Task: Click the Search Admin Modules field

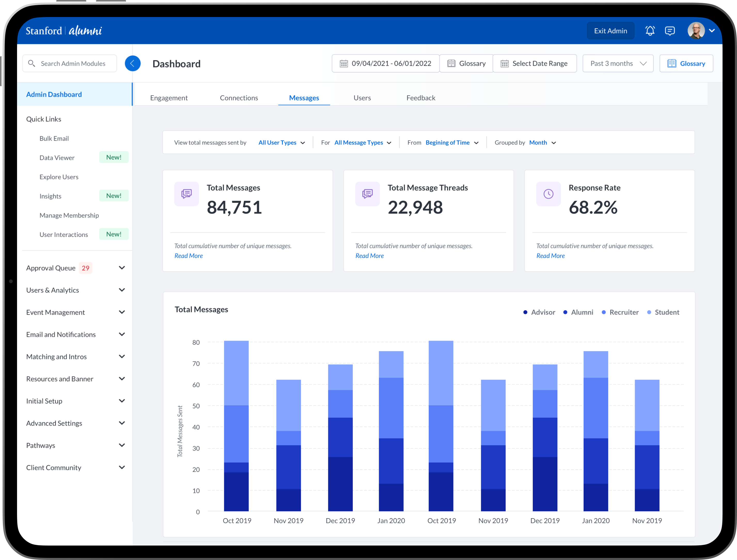Action: point(73,63)
